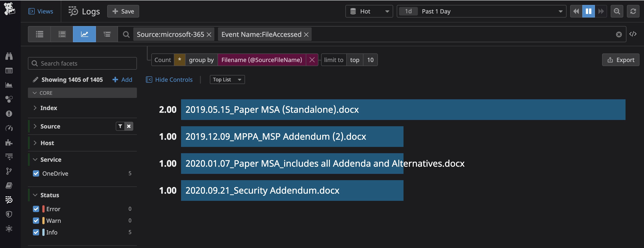
Task: Open the Top List visualization dropdown
Action: [227, 80]
